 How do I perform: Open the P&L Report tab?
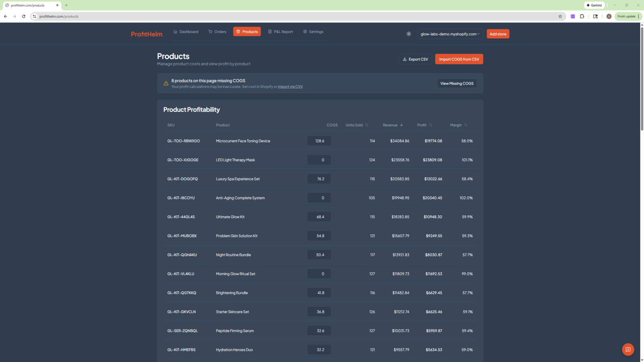pos(281,32)
